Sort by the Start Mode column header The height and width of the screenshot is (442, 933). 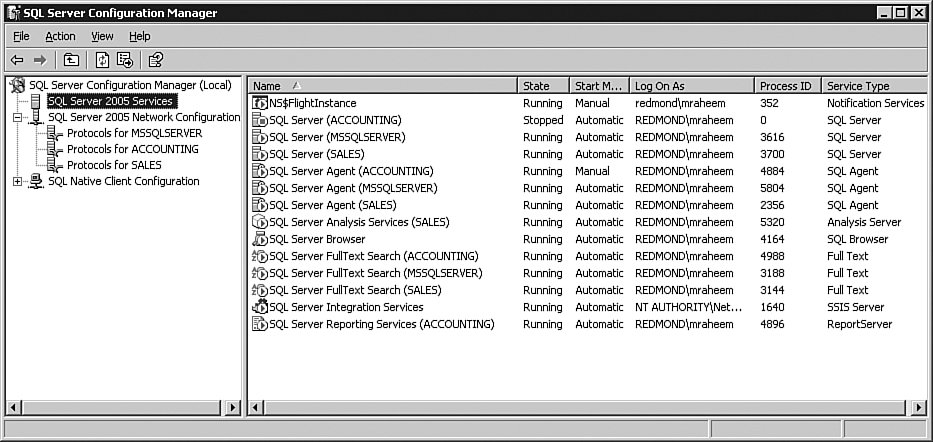point(599,86)
